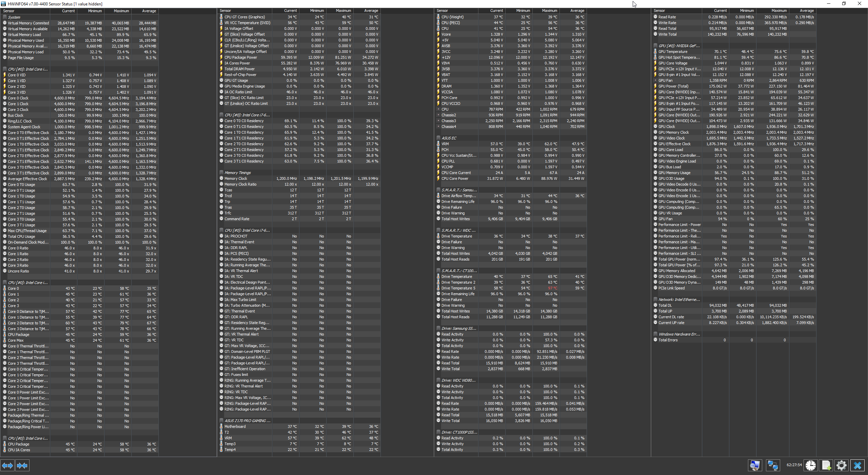Close sensors with the blue X button
Screen dimensions: 868x475
click(x=857, y=465)
